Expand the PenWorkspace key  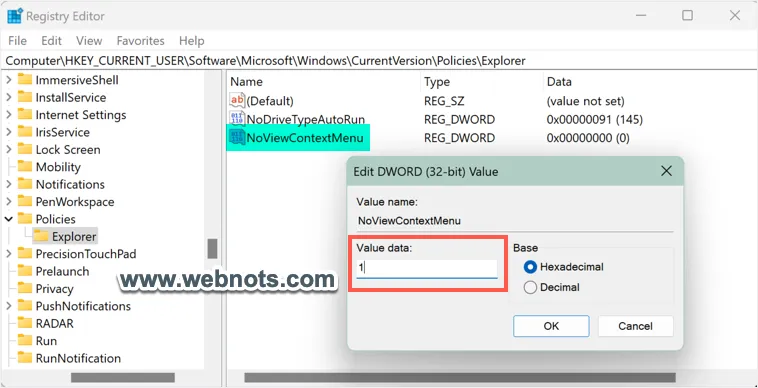pyautogui.click(x=9, y=201)
